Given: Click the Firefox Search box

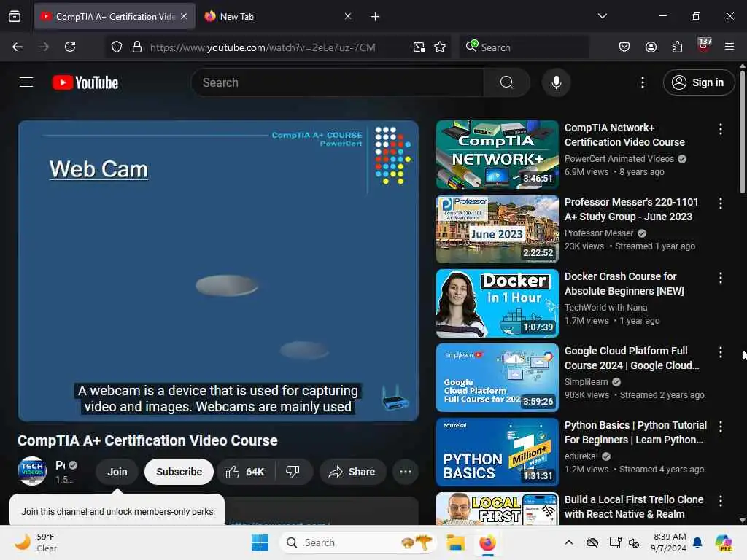Looking at the screenshot, I should click(524, 47).
